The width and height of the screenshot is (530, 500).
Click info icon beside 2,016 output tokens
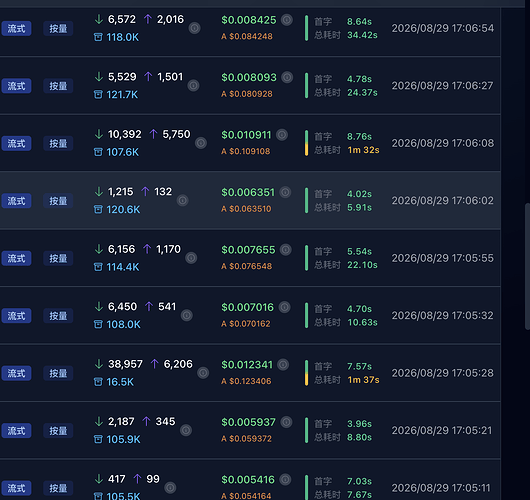pyautogui.click(x=194, y=28)
